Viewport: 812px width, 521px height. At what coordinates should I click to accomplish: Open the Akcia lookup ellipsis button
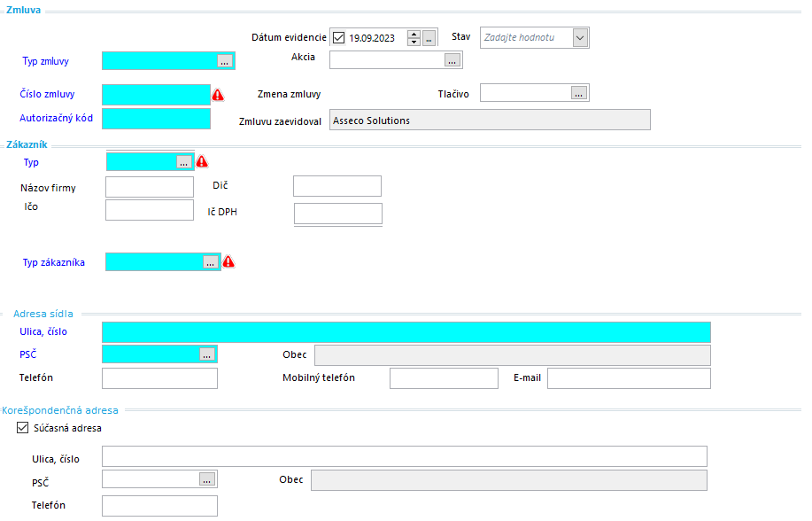pyautogui.click(x=452, y=60)
